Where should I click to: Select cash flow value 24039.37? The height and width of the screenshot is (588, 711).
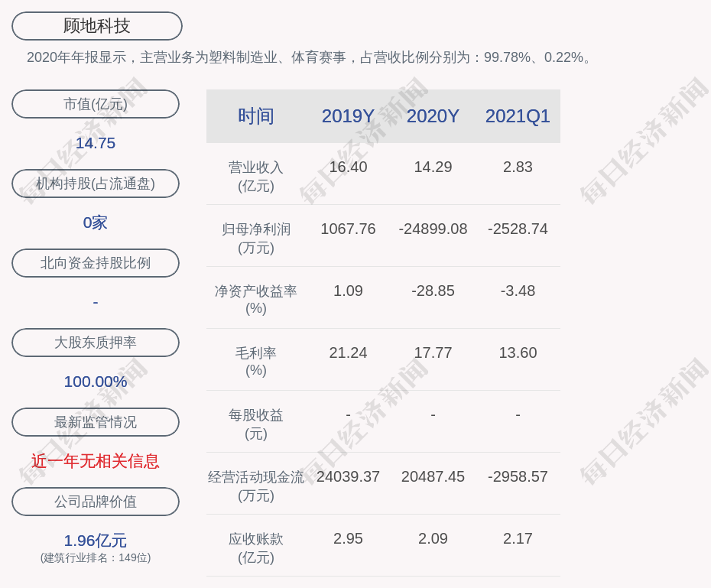point(349,476)
